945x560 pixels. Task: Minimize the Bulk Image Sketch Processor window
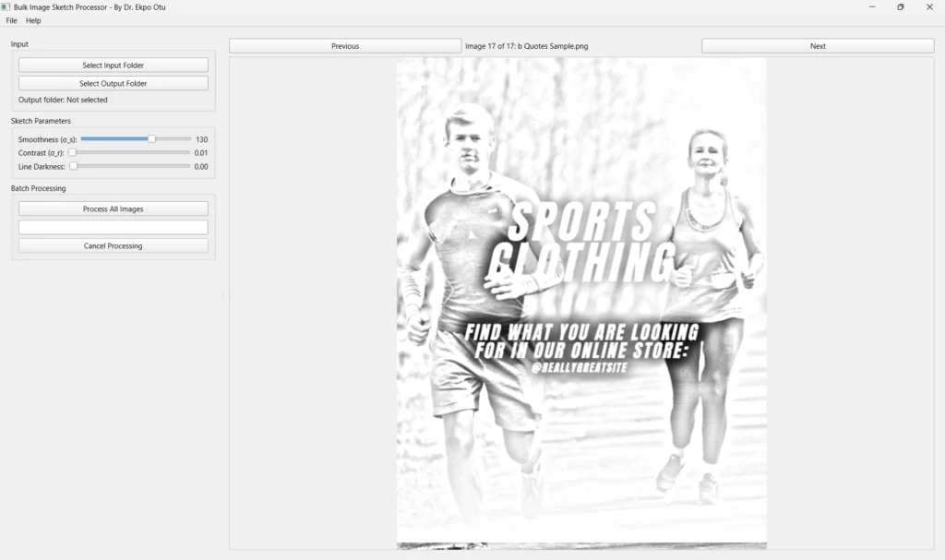[872, 7]
